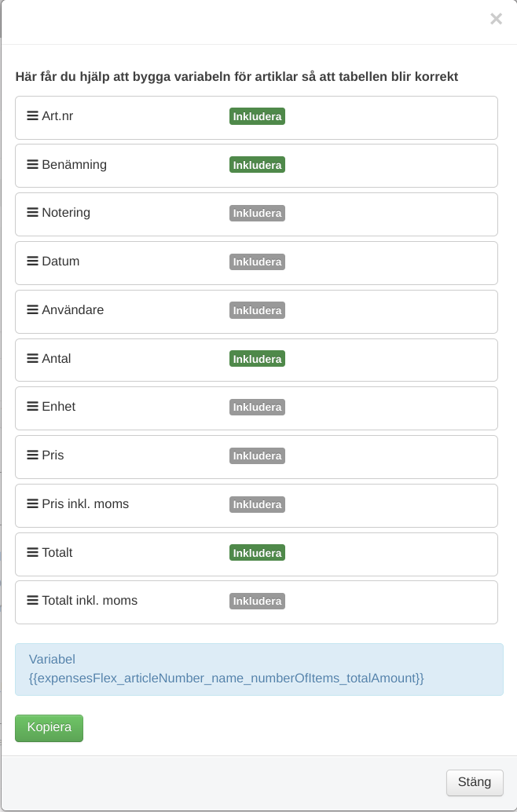Viewport: 517px width, 812px height.
Task: Enable Inkludera on the Datum row
Action: 257,262
